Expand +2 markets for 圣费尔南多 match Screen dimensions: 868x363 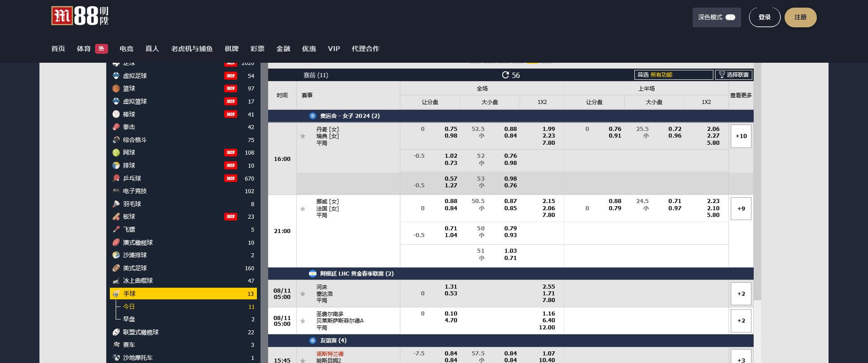[x=741, y=321]
